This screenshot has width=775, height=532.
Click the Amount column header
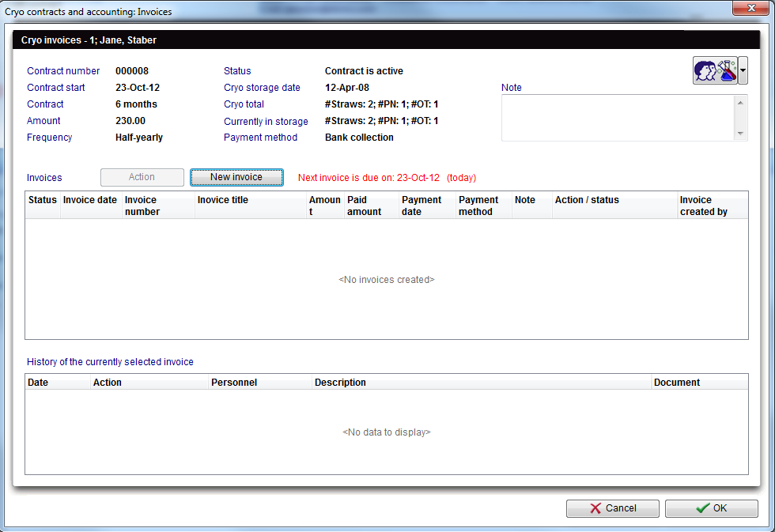pos(325,206)
